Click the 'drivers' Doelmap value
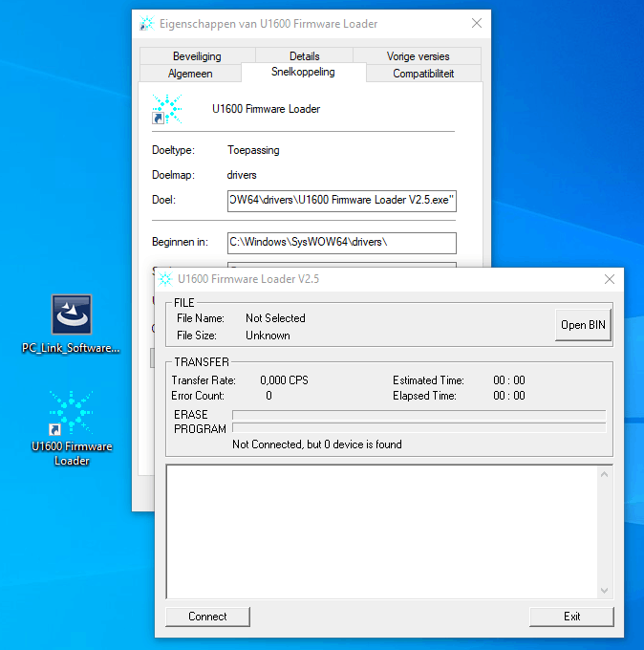The image size is (644, 650). click(x=242, y=175)
